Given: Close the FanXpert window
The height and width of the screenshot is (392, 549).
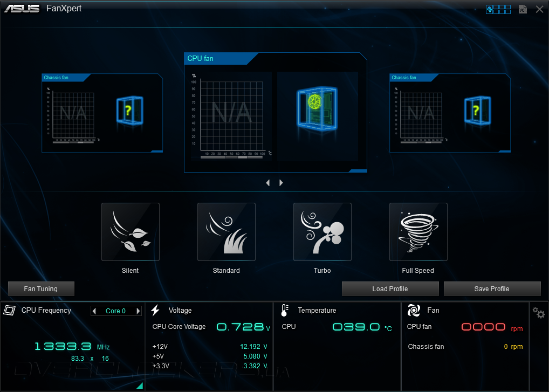Looking at the screenshot, I should (539, 10).
